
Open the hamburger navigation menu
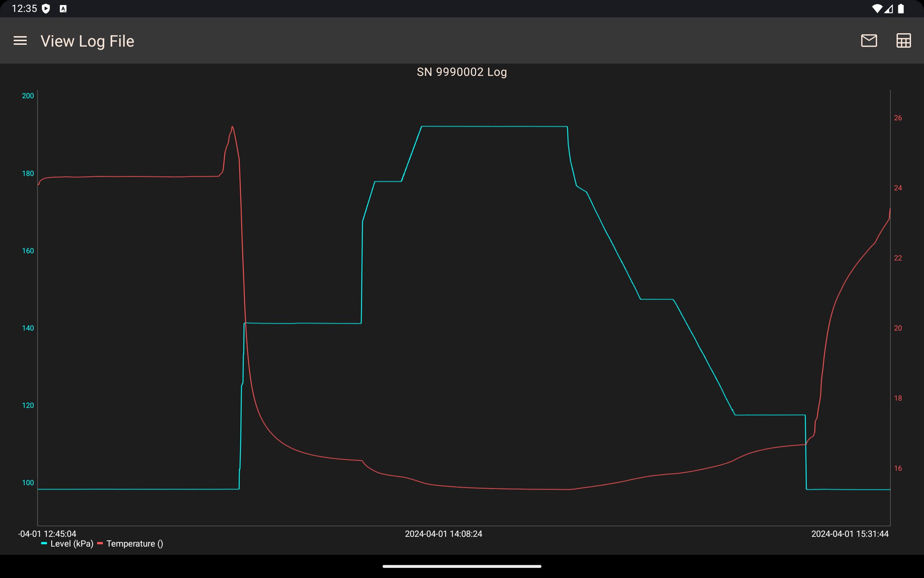pos(20,40)
